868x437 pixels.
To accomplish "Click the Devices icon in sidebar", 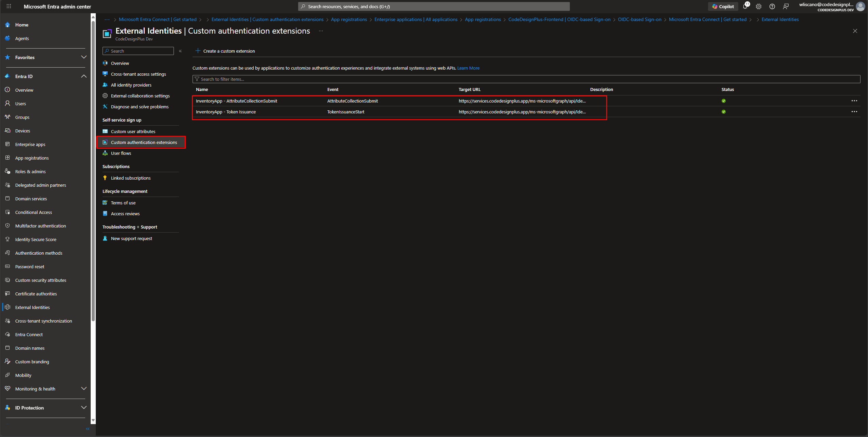I will (7, 131).
